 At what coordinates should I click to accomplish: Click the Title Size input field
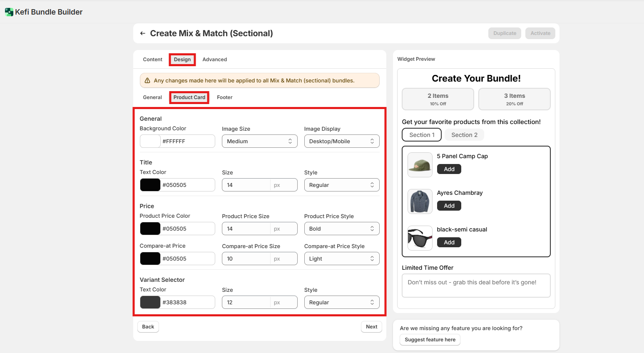246,185
